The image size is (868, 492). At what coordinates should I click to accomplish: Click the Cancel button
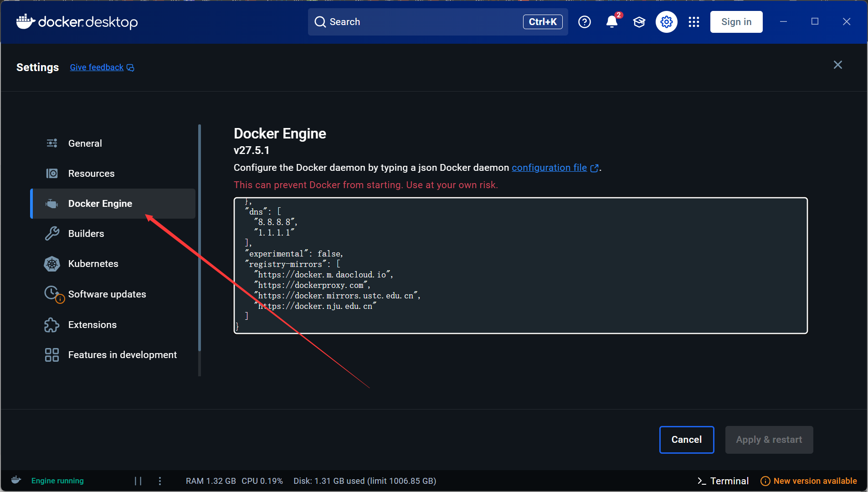click(687, 440)
